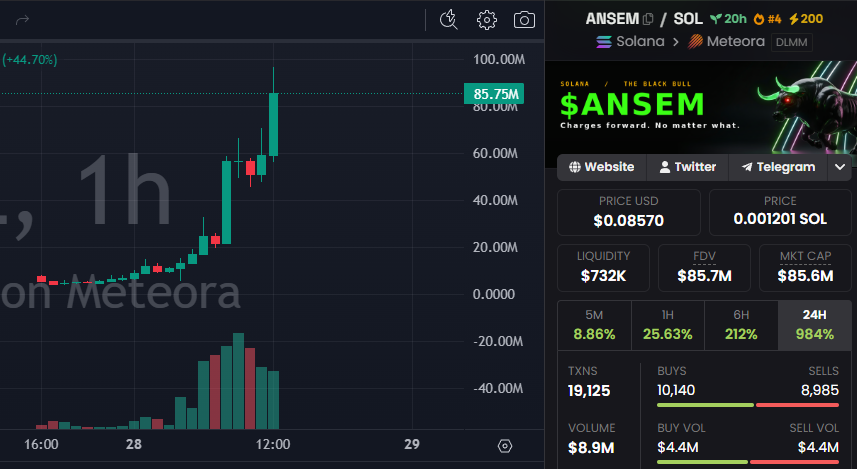Click the tallest green candle at 12:00
This screenshot has width=857, height=469.
pos(273,125)
